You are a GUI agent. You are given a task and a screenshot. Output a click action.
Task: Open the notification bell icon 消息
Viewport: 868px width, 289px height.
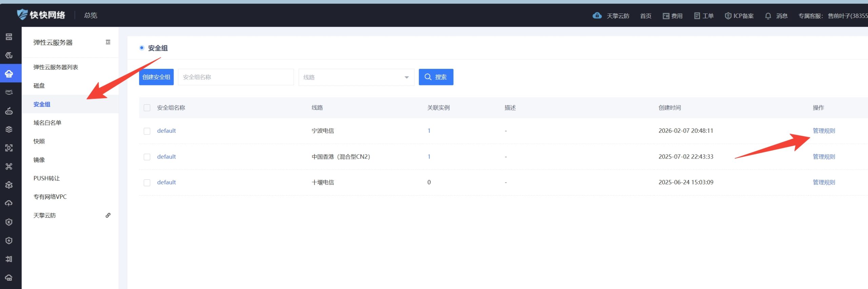point(768,16)
